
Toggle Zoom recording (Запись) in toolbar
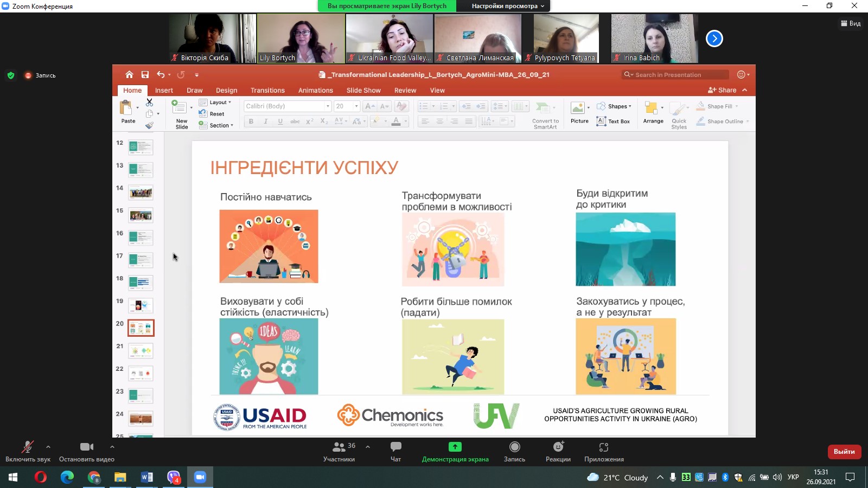[514, 451]
